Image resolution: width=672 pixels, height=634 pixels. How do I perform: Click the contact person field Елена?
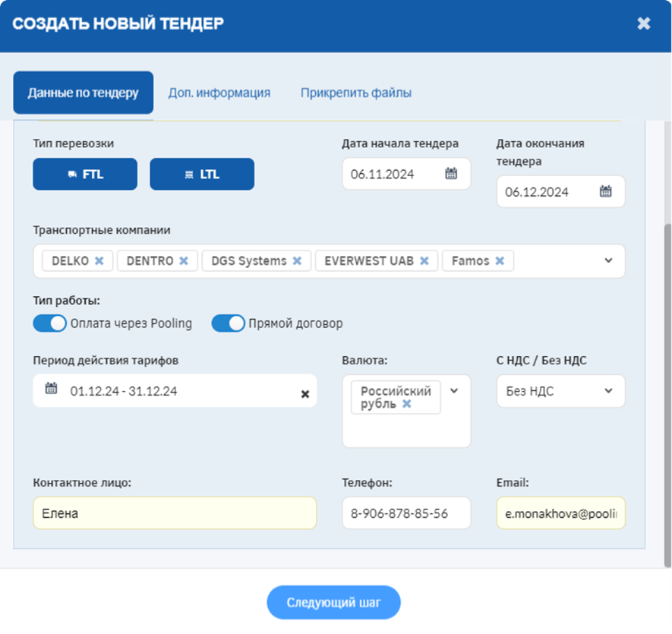click(x=175, y=513)
